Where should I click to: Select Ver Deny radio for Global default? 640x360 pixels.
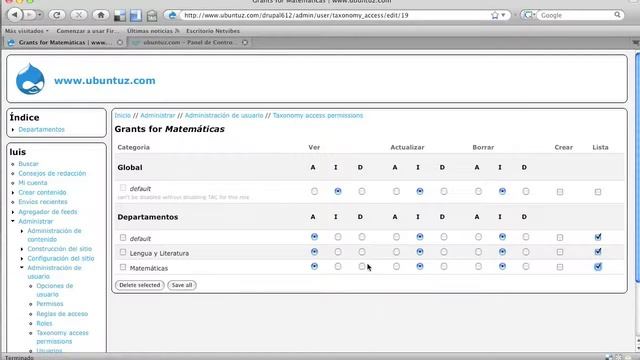pos(362,191)
